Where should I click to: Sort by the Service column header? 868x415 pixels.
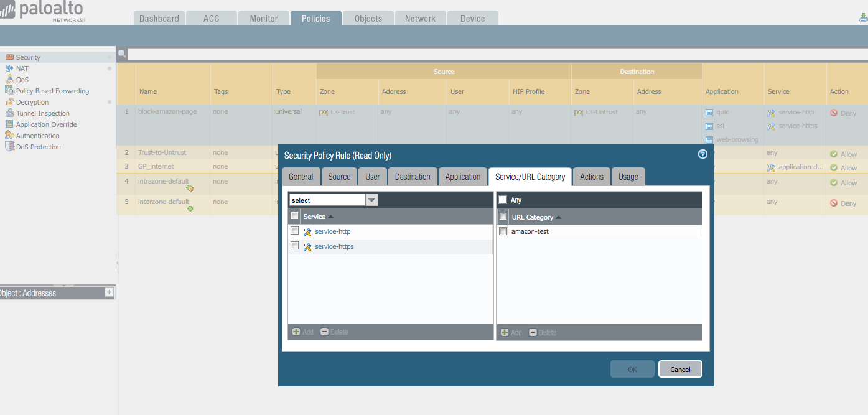click(314, 217)
